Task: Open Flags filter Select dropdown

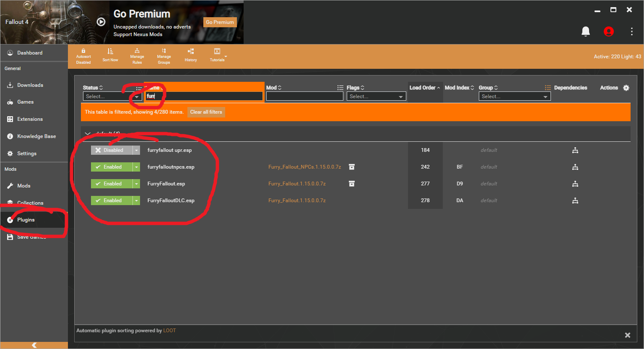Action: click(x=376, y=96)
